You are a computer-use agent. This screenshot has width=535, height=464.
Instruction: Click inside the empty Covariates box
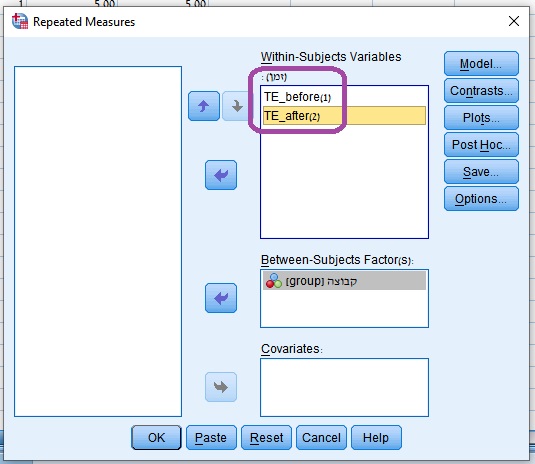[344, 387]
